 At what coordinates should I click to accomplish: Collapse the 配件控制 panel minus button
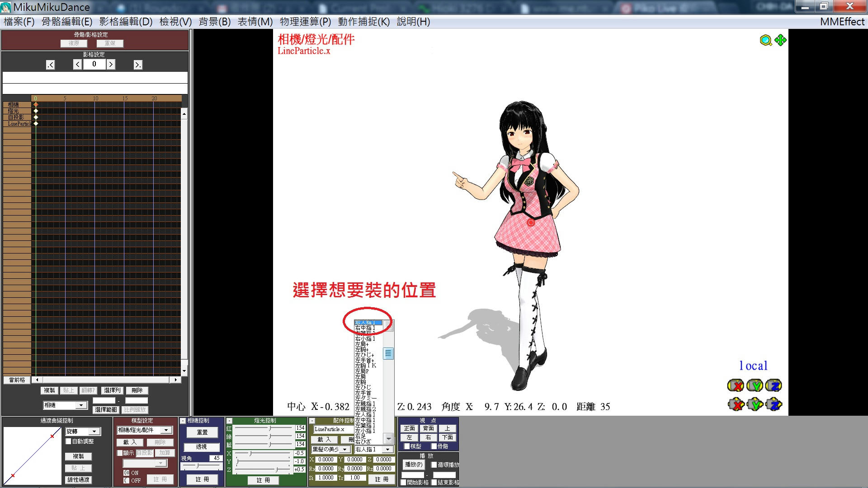point(312,421)
